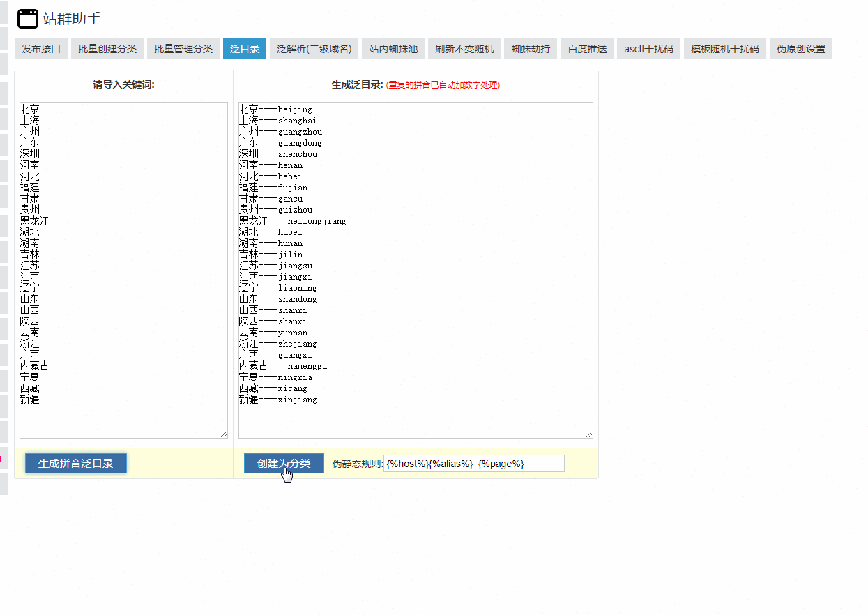Image resolution: width=868 pixels, height=615 pixels.
Task: Click the 创建为分类 button
Action: 284,464
